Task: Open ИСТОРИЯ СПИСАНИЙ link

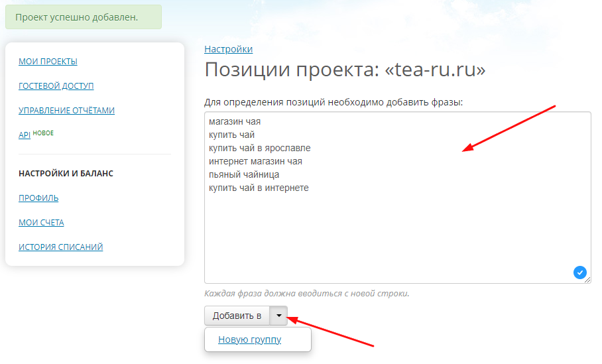Action: click(60, 247)
